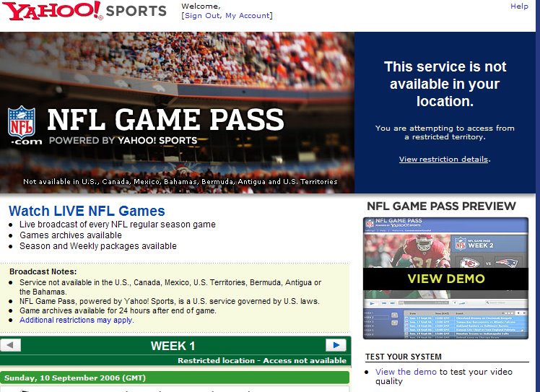The height and width of the screenshot is (392, 540).
Task: Select the WEEK 1 header label
Action: click(173, 346)
